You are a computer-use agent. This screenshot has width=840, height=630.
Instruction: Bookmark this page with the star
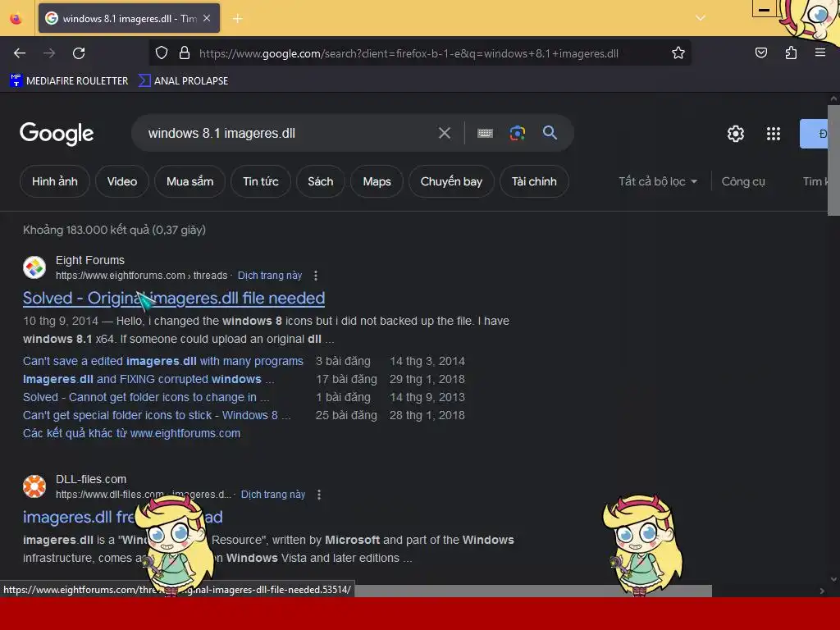(678, 53)
